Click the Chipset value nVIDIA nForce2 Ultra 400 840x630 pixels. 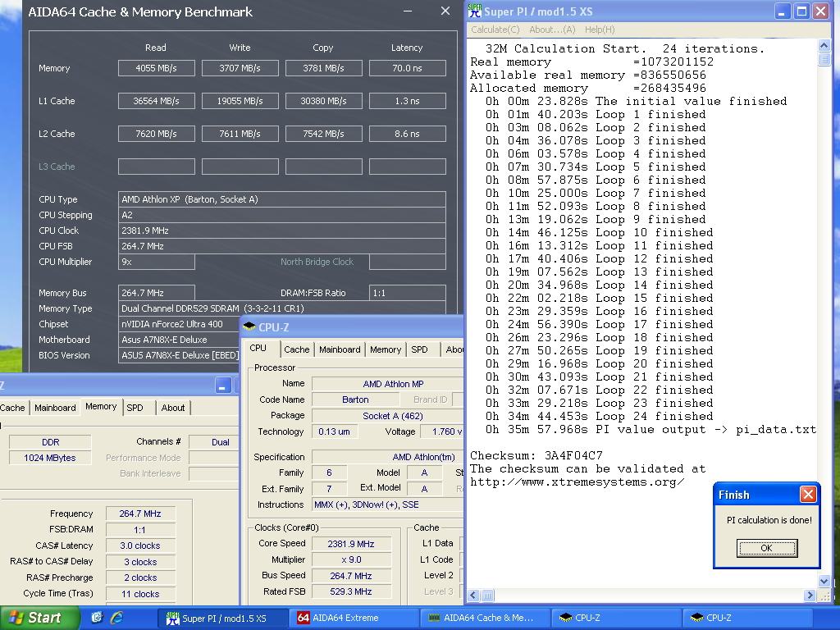coord(179,323)
